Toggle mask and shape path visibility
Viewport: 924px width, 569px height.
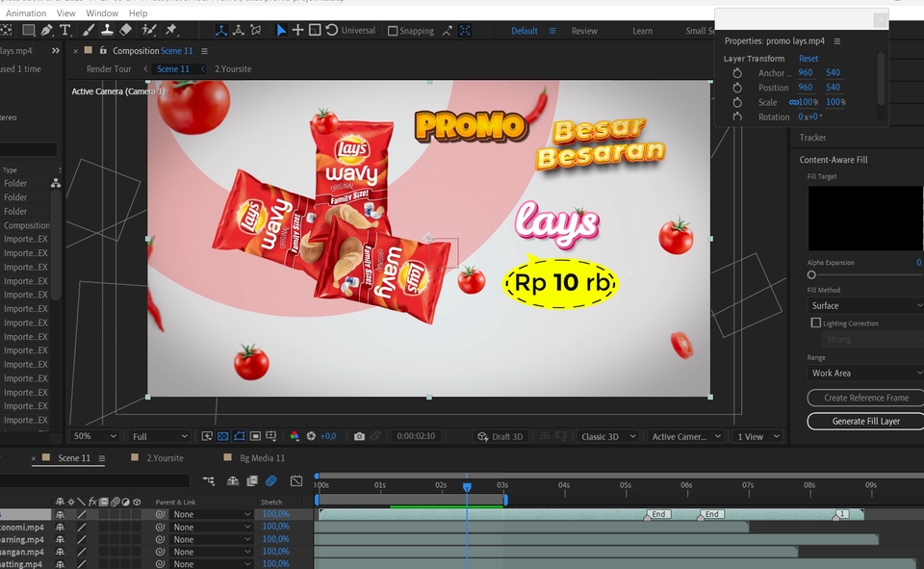pos(240,436)
